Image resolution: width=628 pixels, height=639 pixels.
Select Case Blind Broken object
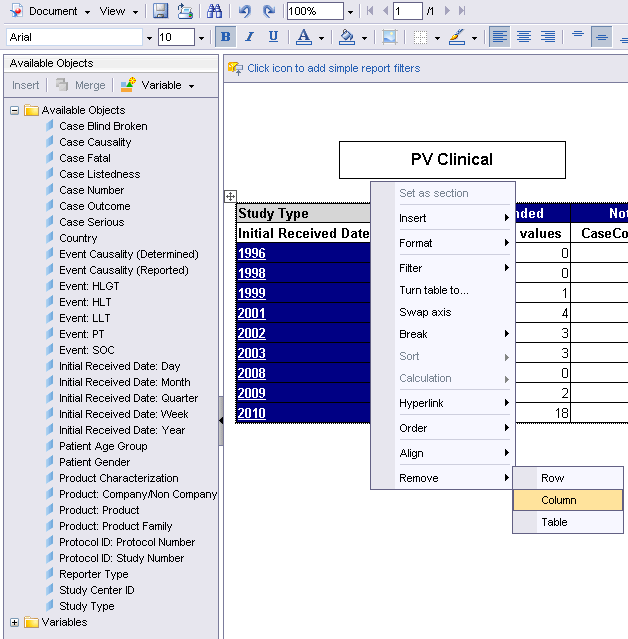(x=103, y=126)
